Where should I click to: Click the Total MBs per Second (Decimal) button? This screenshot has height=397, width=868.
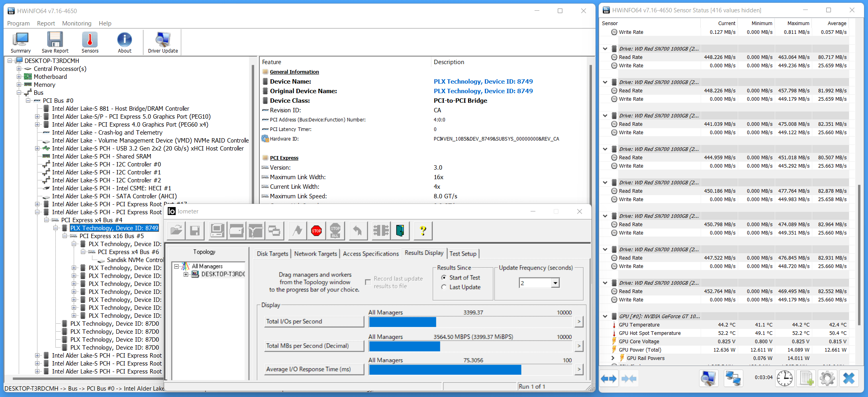(315, 346)
